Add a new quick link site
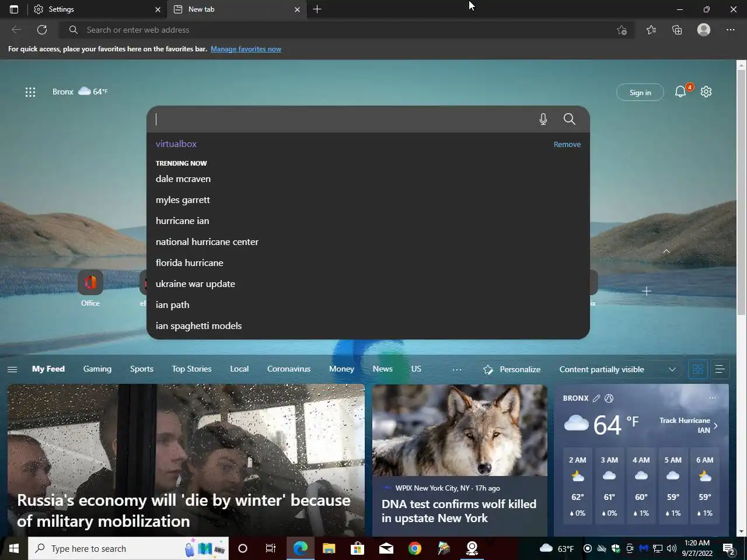747x560 pixels. coord(646,291)
